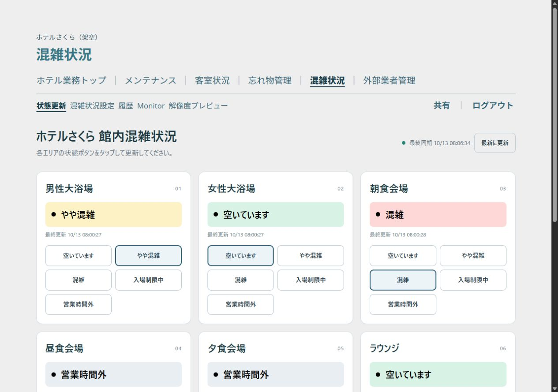Click the scrollbar up arrow
Image resolution: width=558 pixels, height=392 pixels.
pyautogui.click(x=554, y=4)
